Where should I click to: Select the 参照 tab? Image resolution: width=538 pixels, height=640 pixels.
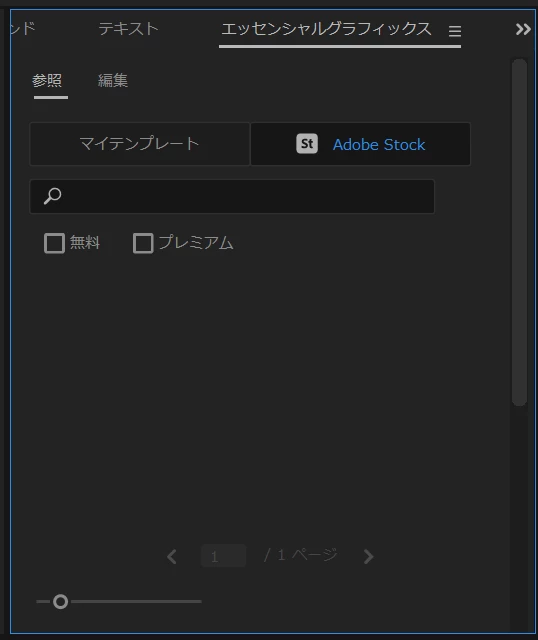click(x=47, y=80)
